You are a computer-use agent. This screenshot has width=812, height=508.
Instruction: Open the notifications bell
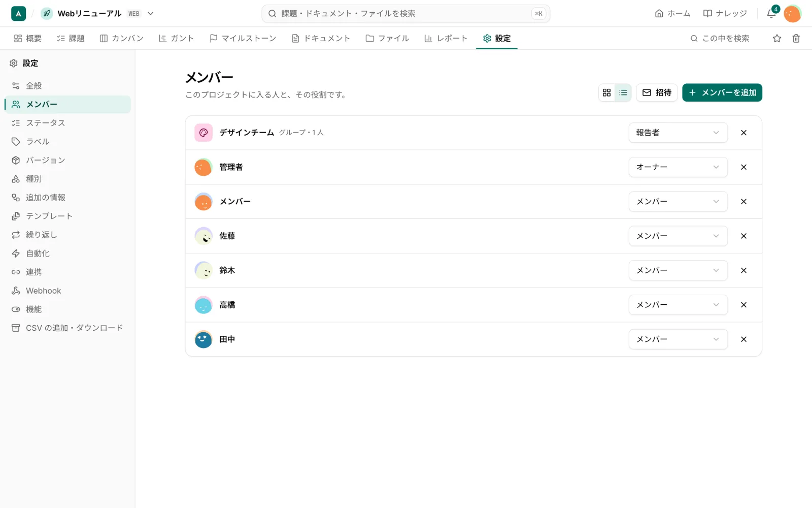(x=771, y=13)
